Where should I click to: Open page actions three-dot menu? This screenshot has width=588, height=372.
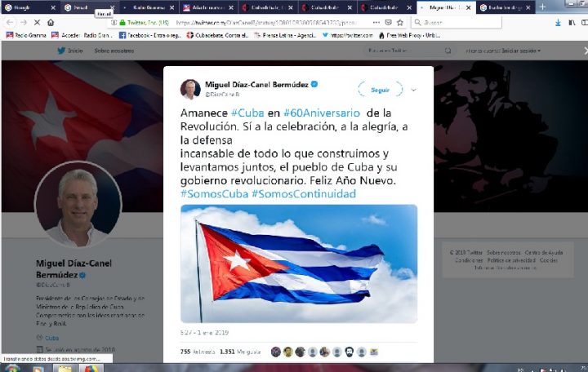click(376, 23)
